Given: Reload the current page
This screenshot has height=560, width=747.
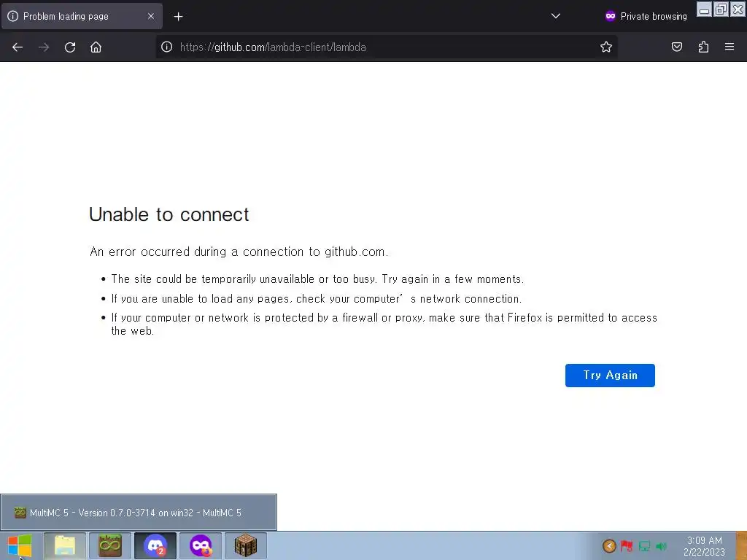Looking at the screenshot, I should pyautogui.click(x=70, y=47).
